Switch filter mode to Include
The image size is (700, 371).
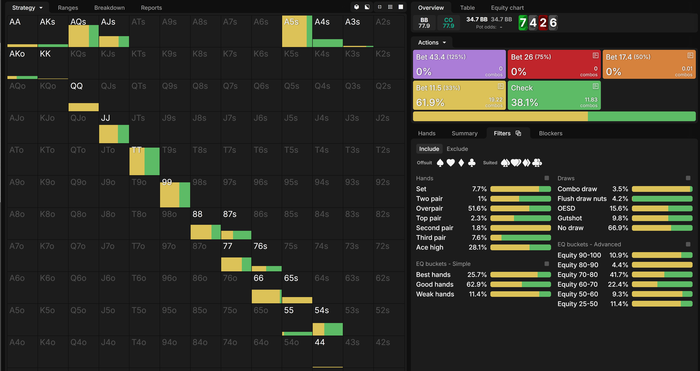coord(429,149)
